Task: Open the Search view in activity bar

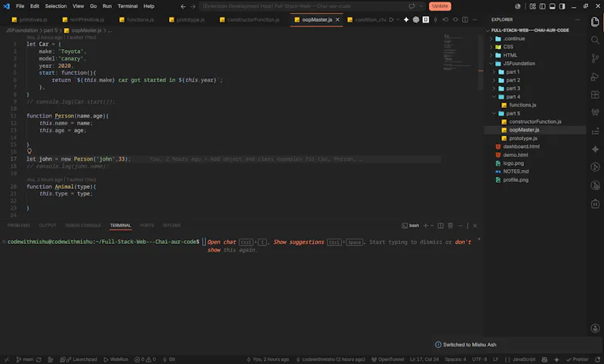Action: [595, 40]
